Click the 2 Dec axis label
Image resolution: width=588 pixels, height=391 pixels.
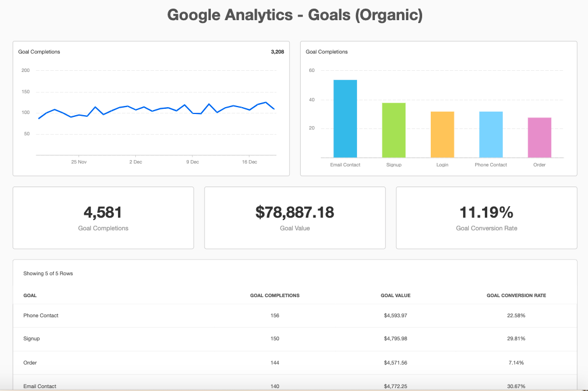click(136, 162)
